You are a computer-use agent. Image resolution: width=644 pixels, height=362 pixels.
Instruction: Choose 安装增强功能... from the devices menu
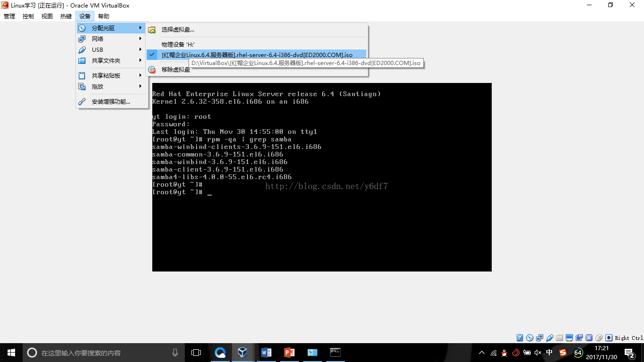112,102
